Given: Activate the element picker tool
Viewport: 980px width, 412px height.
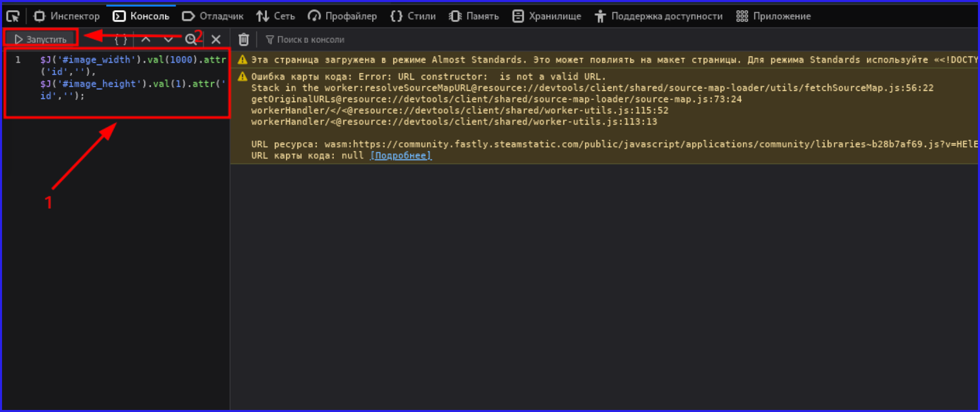Looking at the screenshot, I should pos(13,16).
